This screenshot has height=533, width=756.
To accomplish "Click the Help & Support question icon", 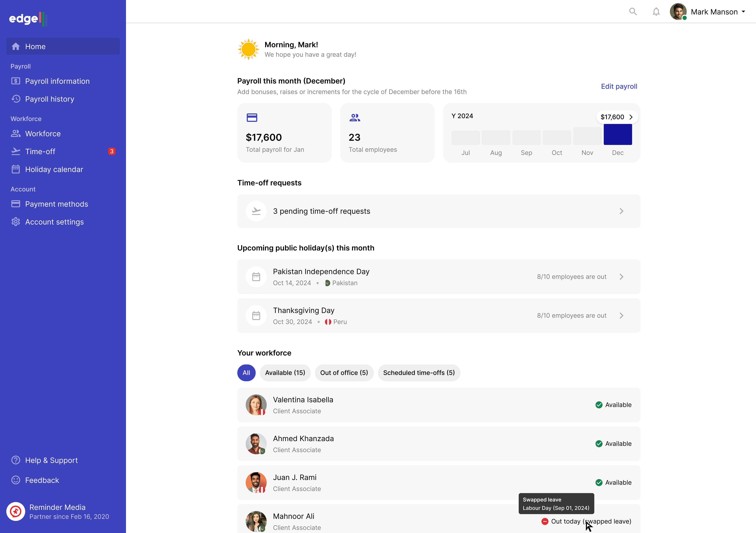I will pos(16,460).
